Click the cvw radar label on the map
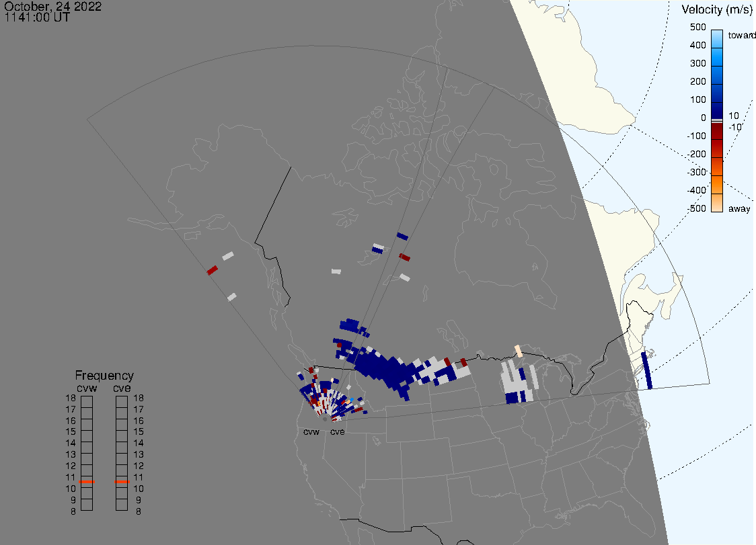 click(311, 432)
